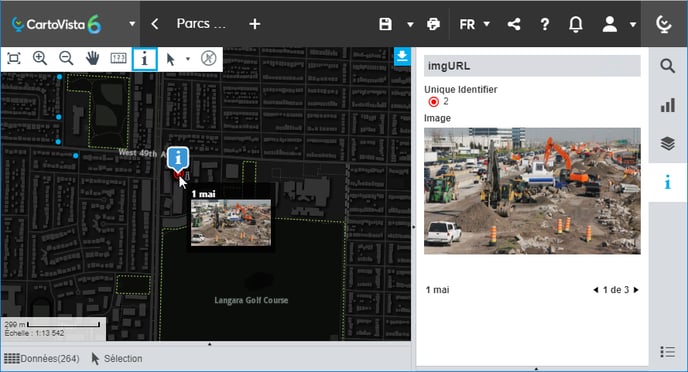688x372 pixels.
Task: Click the map popup construction thumbnail
Action: click(x=231, y=222)
